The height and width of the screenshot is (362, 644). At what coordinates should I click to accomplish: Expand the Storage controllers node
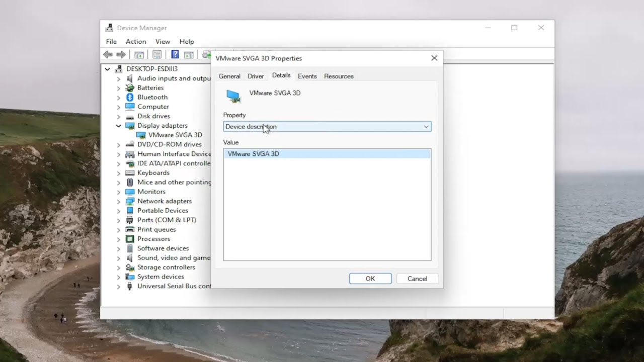[x=118, y=267]
